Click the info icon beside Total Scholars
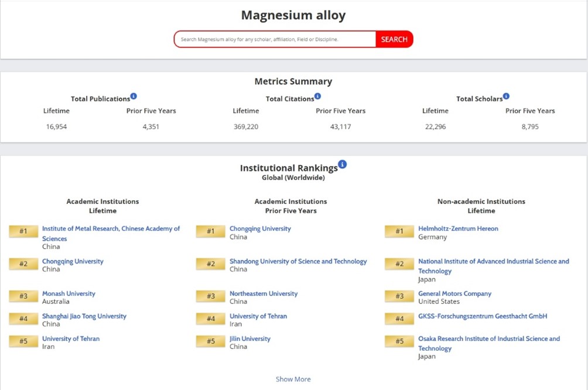 [x=506, y=97]
